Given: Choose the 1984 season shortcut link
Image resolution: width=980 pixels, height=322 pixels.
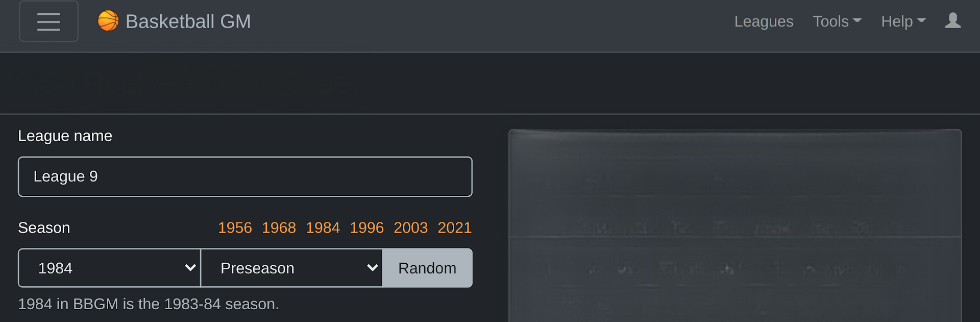Looking at the screenshot, I should (323, 227).
